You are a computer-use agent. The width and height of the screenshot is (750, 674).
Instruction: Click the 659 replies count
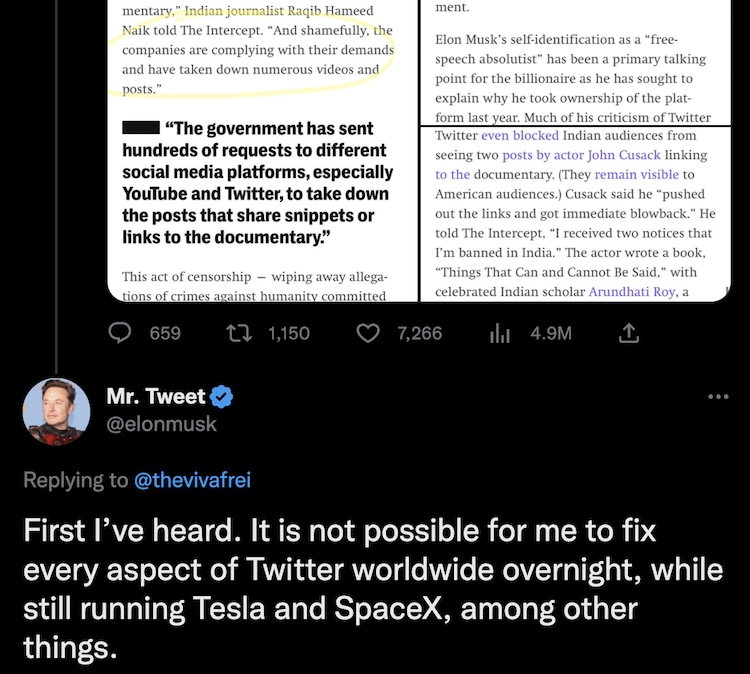165,333
